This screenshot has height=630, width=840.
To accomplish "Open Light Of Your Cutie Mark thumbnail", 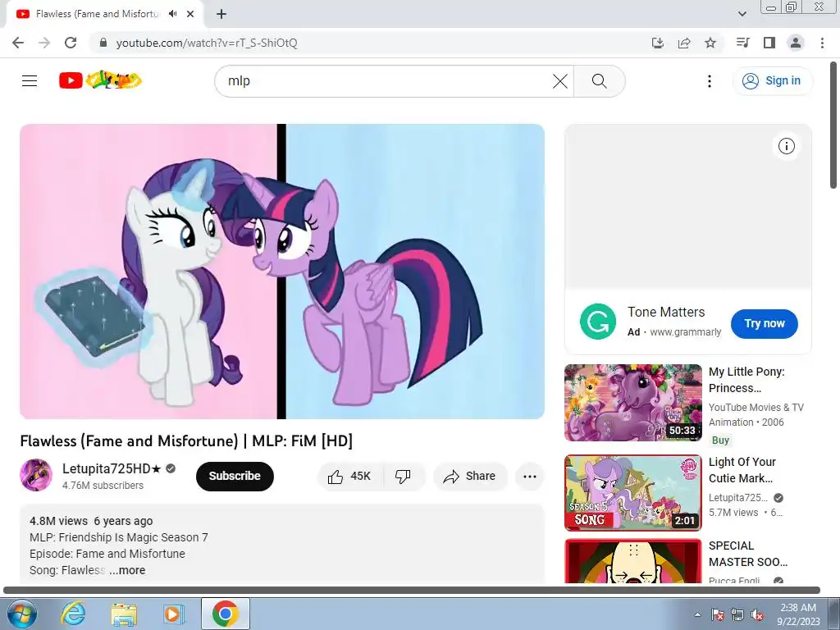I will pyautogui.click(x=633, y=493).
